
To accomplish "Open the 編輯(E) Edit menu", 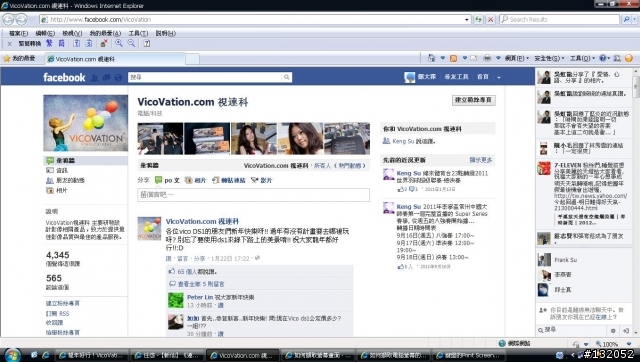I will 45,33.
